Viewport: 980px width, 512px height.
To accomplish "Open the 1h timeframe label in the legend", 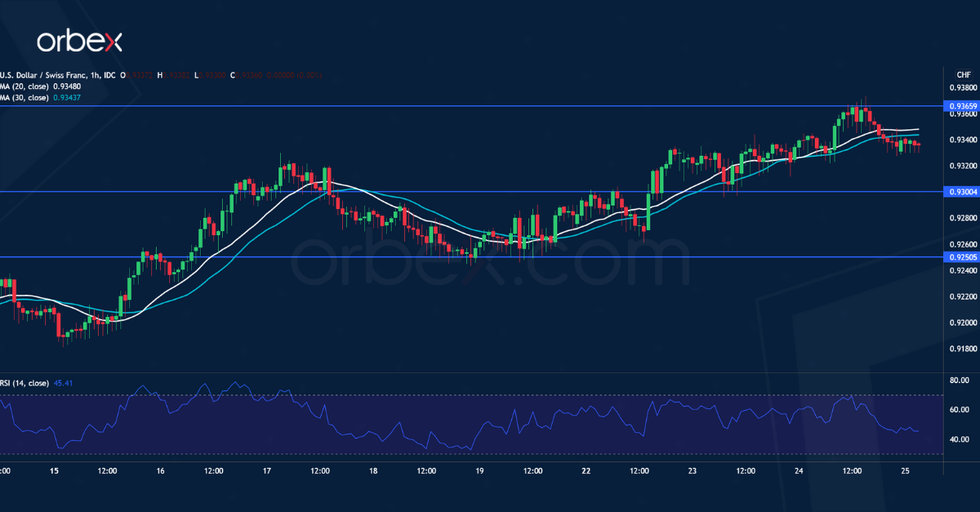I will point(92,74).
